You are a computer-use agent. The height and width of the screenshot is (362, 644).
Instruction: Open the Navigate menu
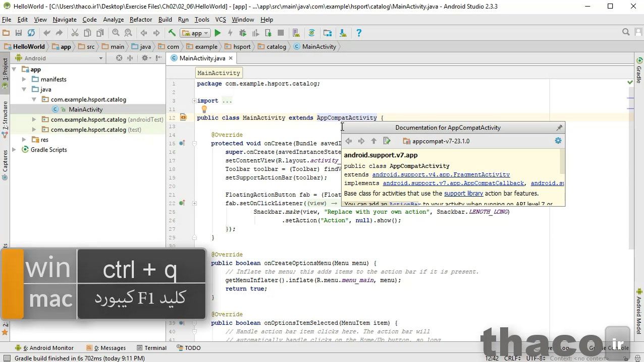click(65, 20)
